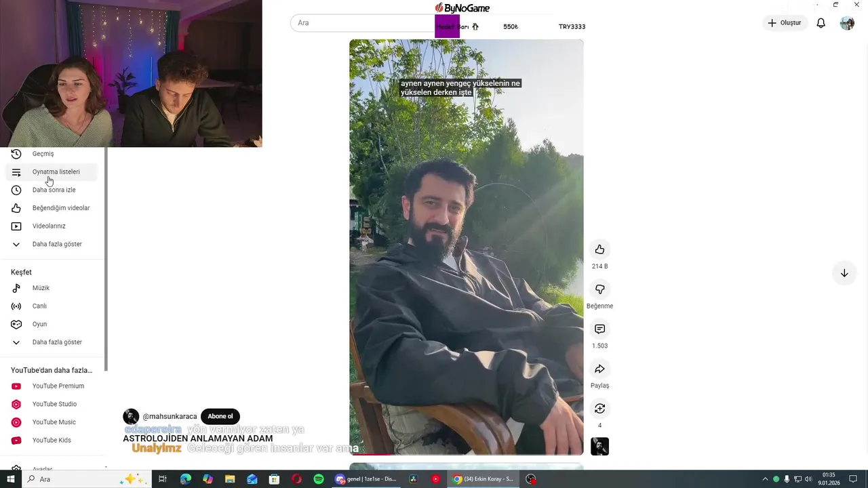Open YouTube Music link
868x488 pixels.
pos(52,422)
